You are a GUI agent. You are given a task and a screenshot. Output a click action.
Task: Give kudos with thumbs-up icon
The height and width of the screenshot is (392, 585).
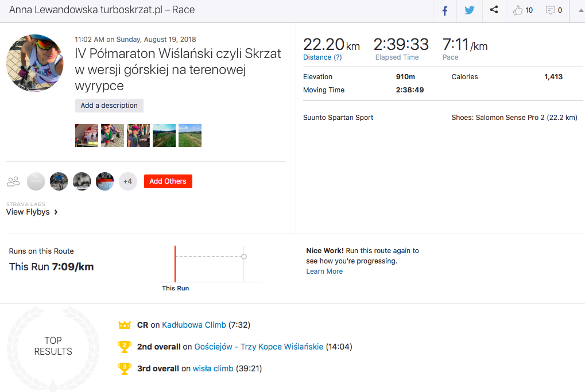click(518, 10)
